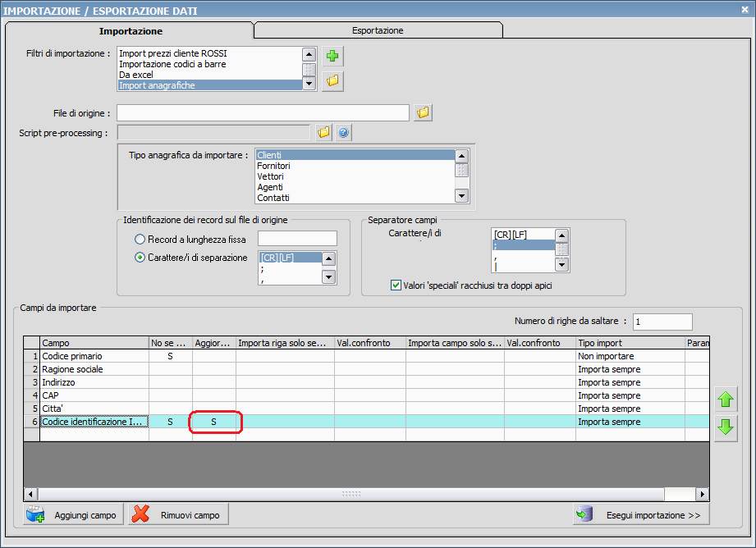Click Ragione sociale field row
756x548 pixels.
click(x=94, y=369)
